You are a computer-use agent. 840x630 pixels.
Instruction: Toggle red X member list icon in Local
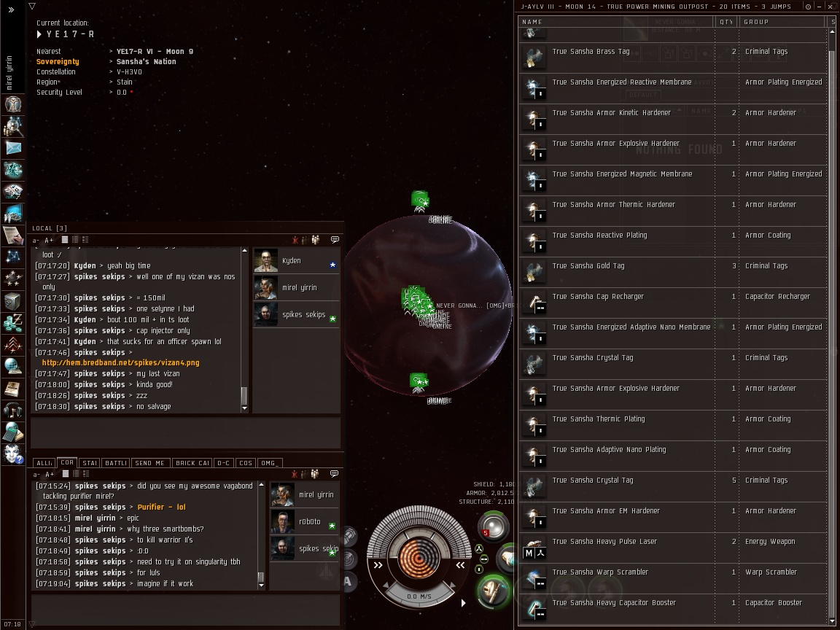tap(295, 239)
